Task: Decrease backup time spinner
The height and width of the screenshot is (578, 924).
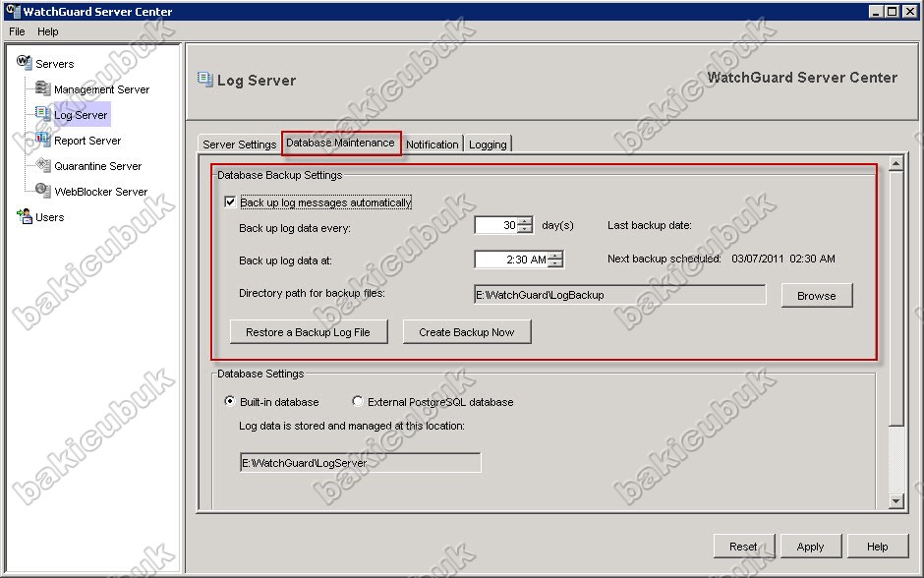Action: click(x=554, y=262)
